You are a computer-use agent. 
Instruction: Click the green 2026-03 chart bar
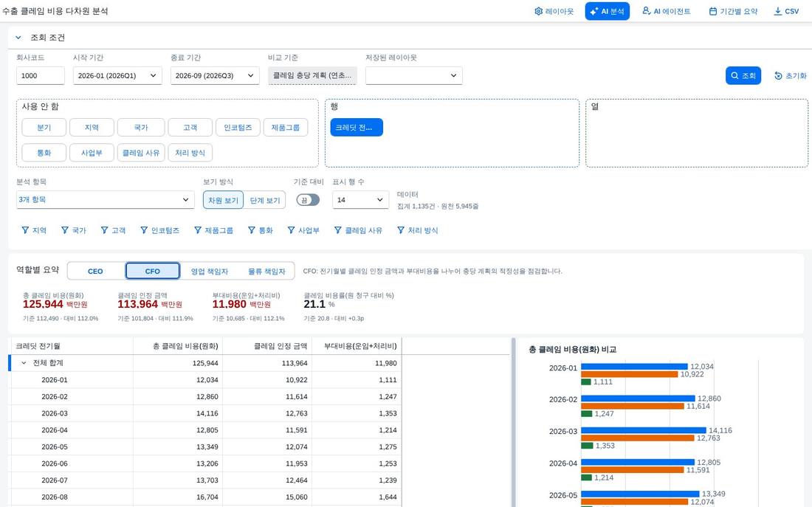(586, 446)
